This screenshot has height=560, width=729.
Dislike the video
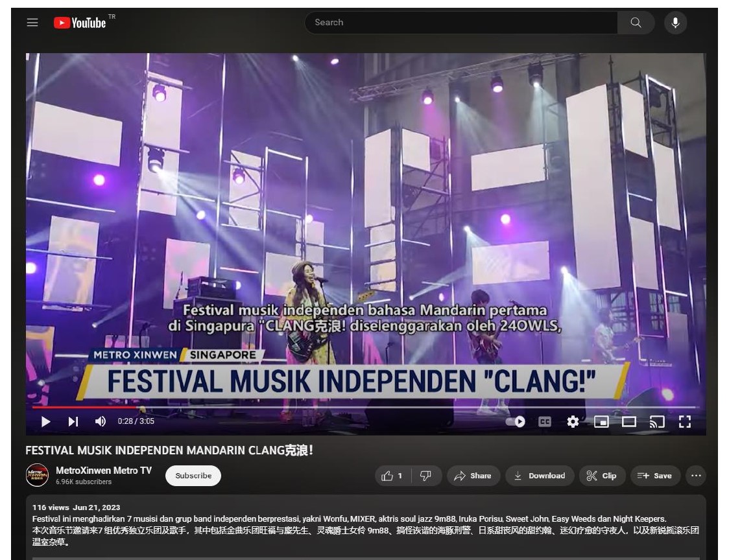pos(426,476)
